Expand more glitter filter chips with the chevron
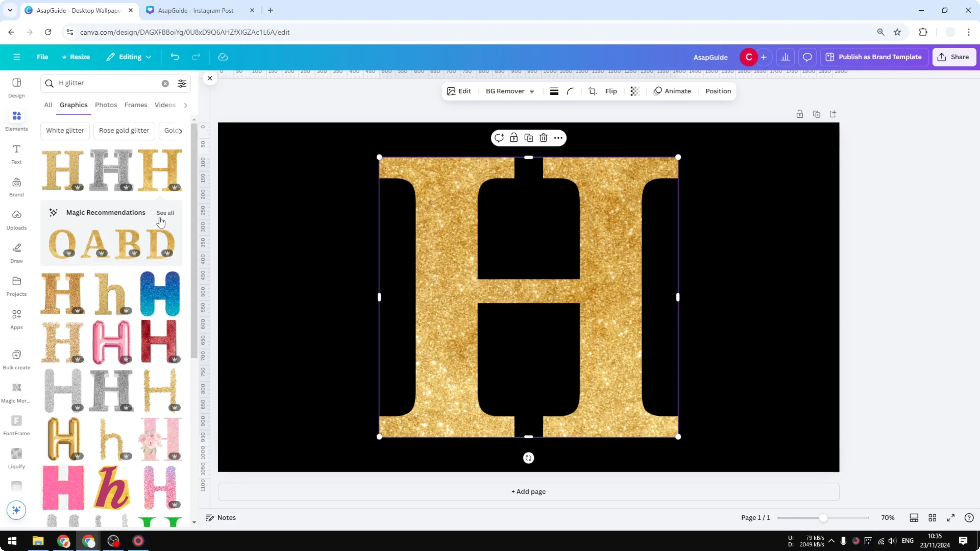Image resolution: width=980 pixels, height=551 pixels. point(182,130)
